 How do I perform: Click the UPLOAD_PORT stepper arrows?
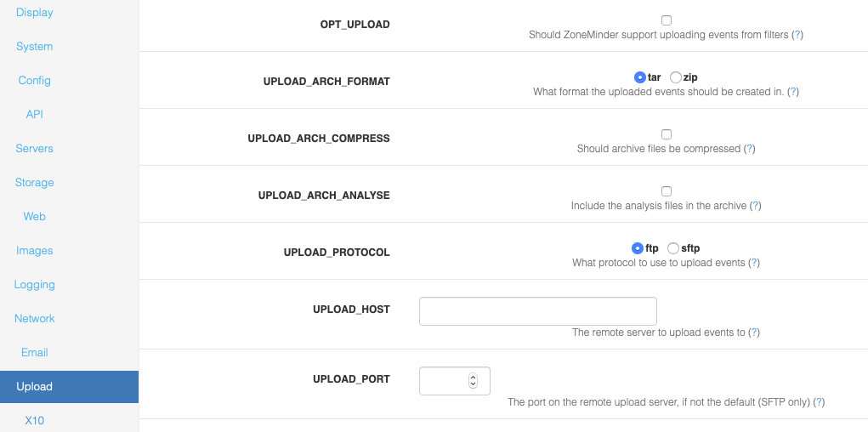(x=473, y=381)
